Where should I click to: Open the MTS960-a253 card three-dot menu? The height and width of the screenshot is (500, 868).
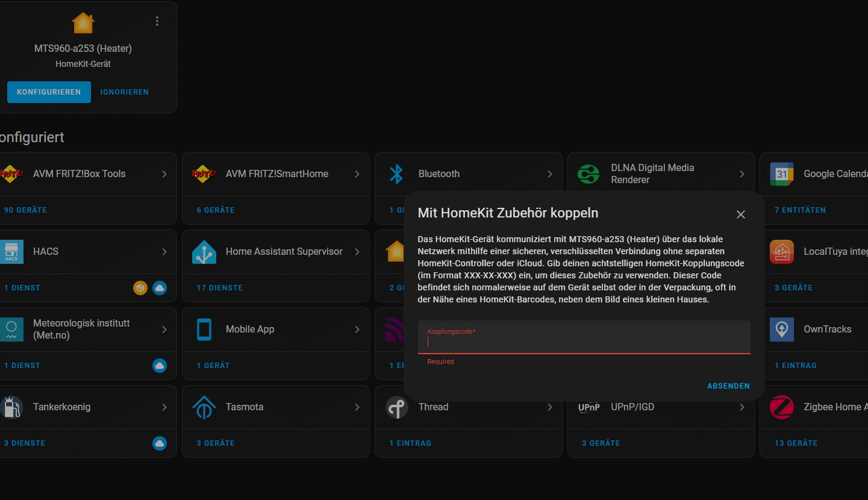pos(157,22)
